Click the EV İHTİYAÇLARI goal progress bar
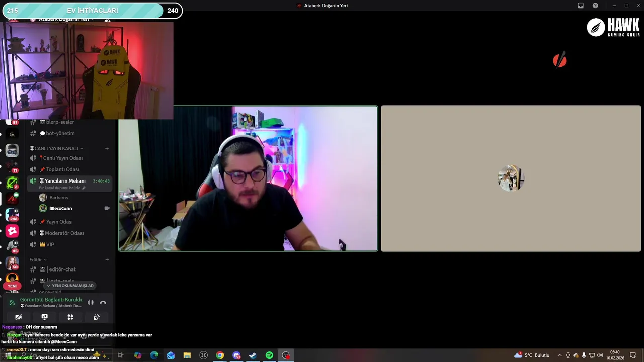The height and width of the screenshot is (362, 644). (x=92, y=11)
